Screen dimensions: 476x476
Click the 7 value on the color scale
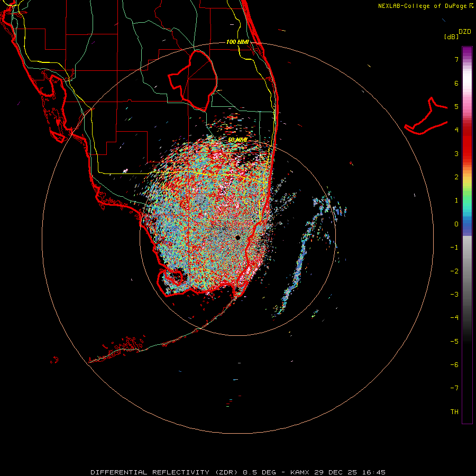coord(456,59)
